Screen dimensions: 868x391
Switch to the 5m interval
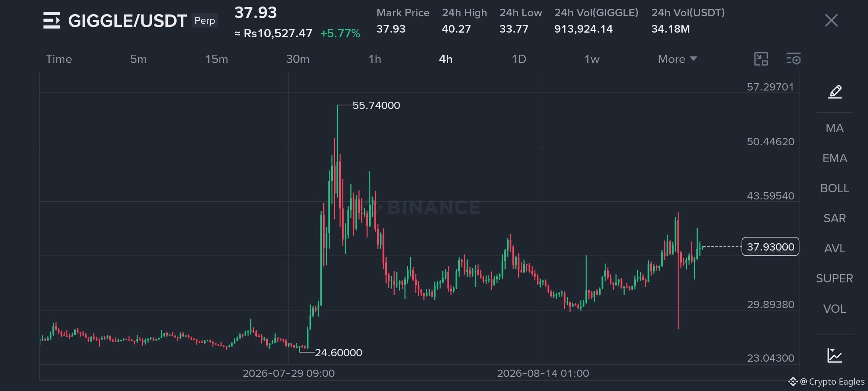[x=139, y=59]
